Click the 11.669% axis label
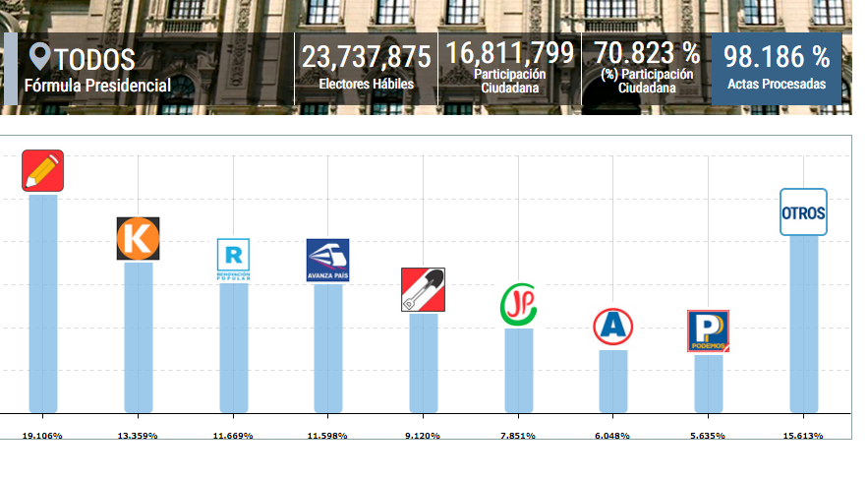 pos(233,436)
